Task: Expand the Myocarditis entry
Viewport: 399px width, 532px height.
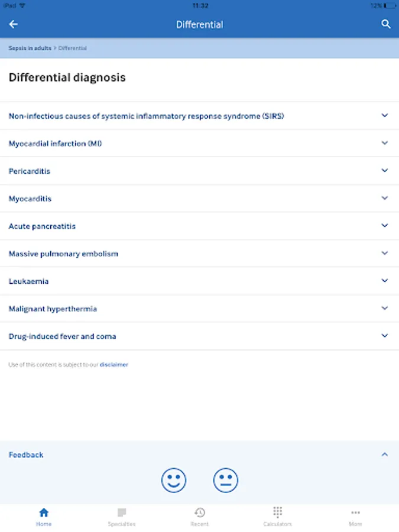Action: click(x=384, y=199)
